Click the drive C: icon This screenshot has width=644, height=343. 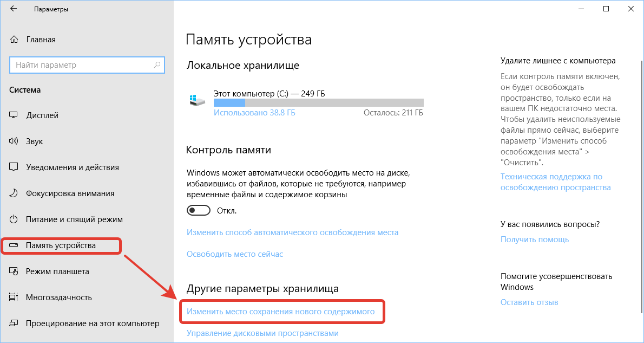196,100
